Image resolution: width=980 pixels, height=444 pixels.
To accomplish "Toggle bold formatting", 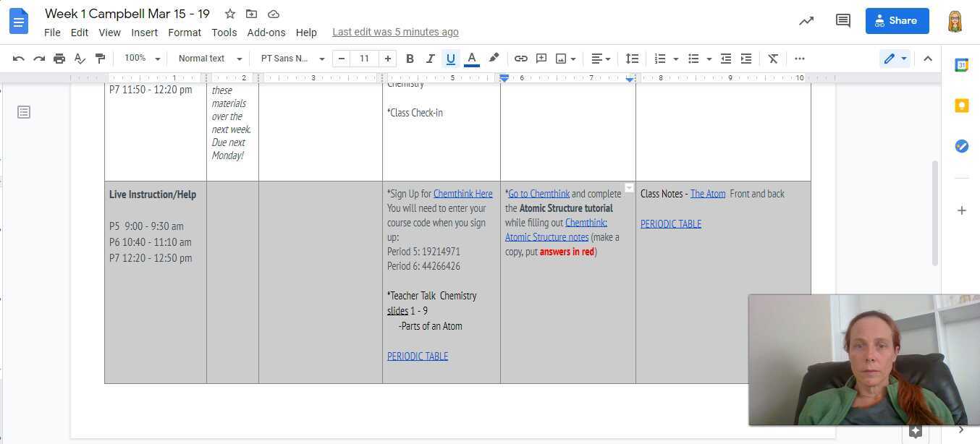I will (x=410, y=59).
